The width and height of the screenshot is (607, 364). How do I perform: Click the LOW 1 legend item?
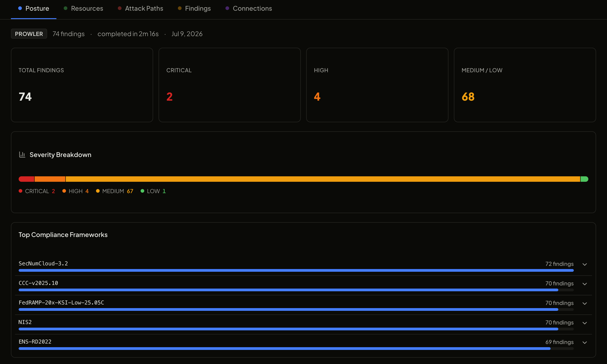point(153,191)
